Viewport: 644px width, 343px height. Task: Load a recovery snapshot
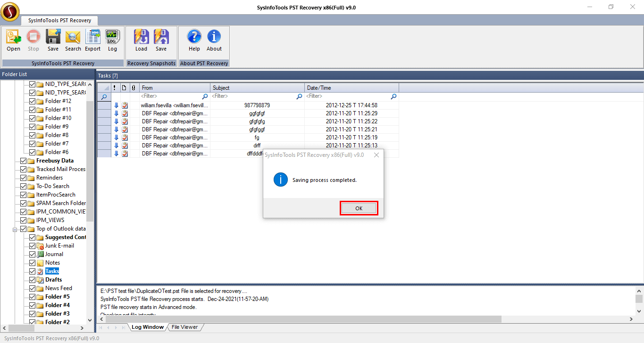pyautogui.click(x=142, y=37)
